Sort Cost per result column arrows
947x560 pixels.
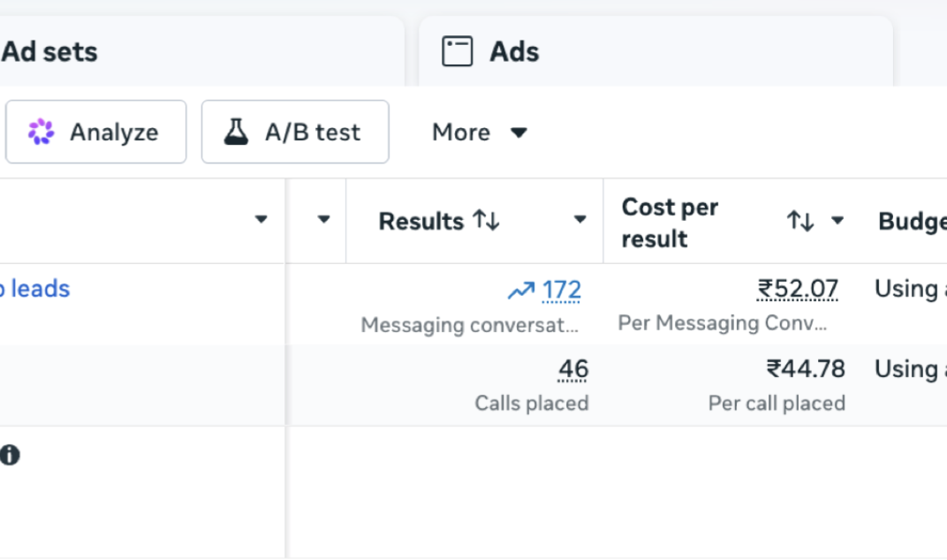point(800,221)
